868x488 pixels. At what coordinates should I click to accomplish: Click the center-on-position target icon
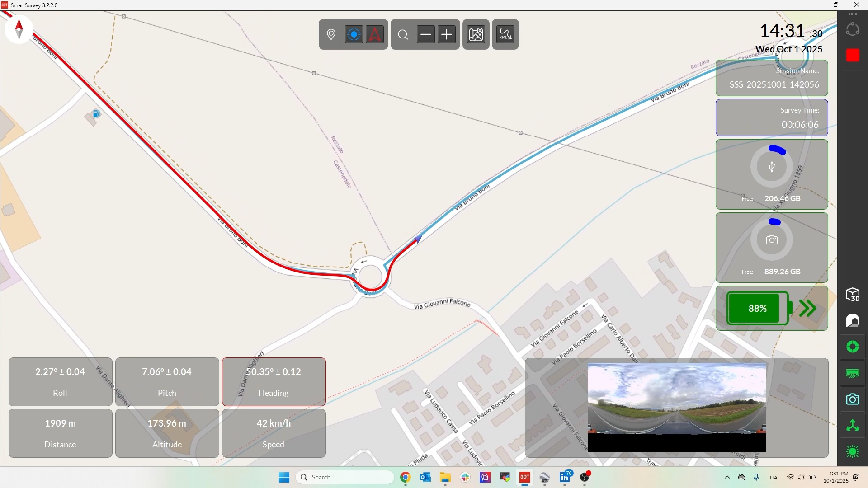coord(354,35)
